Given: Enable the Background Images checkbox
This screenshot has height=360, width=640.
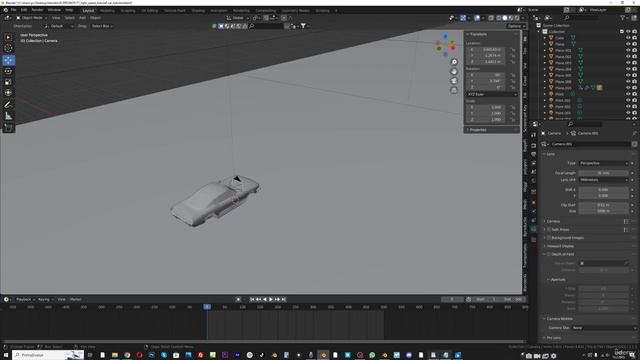Looking at the screenshot, I should point(549,238).
